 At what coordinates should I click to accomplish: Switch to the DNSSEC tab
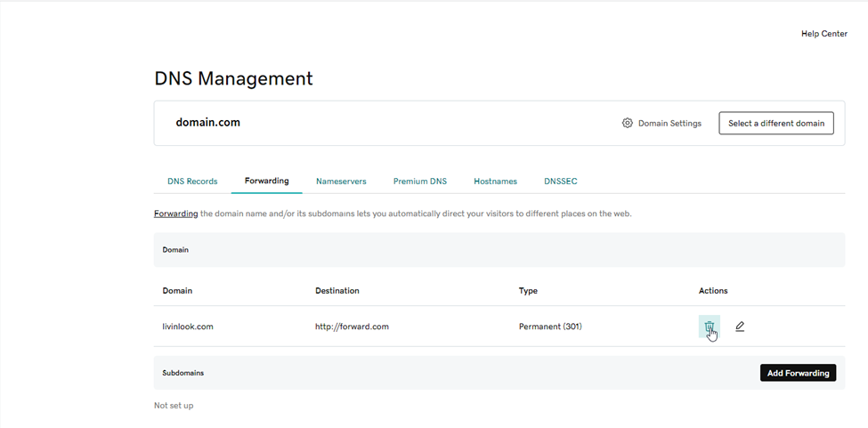pos(561,181)
